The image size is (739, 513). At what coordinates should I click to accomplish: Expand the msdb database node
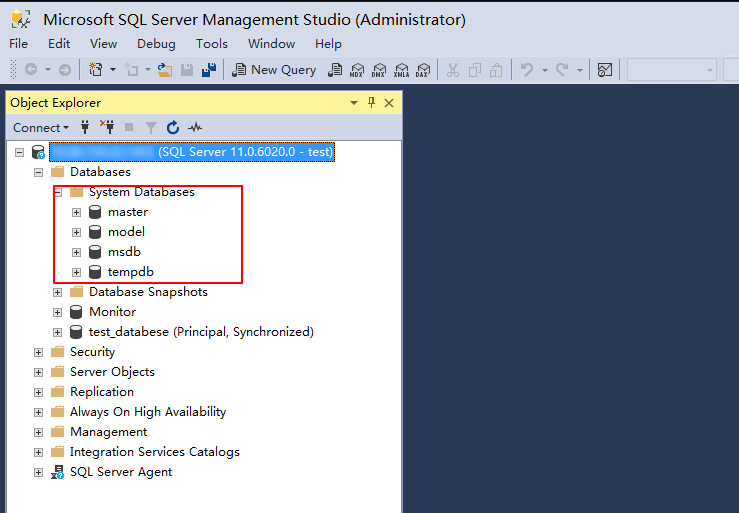(76, 252)
